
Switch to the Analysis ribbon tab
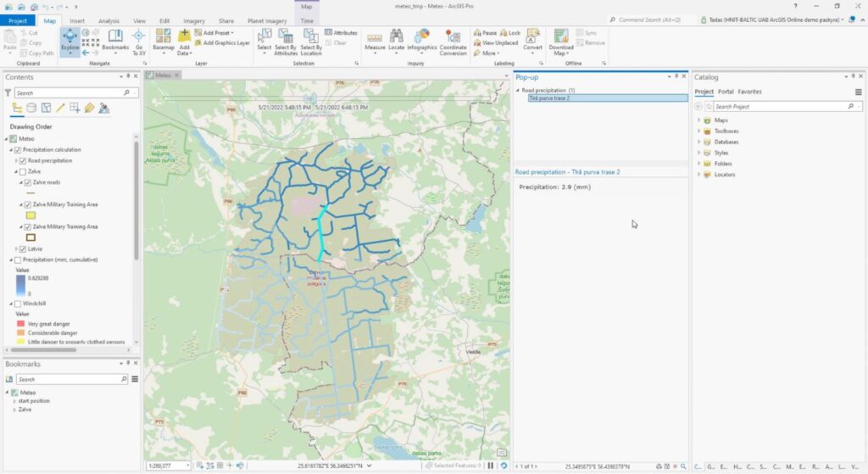pos(108,20)
